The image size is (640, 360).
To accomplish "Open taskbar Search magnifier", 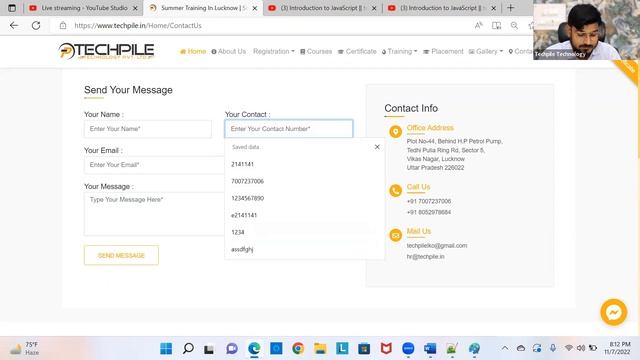I will (188, 349).
